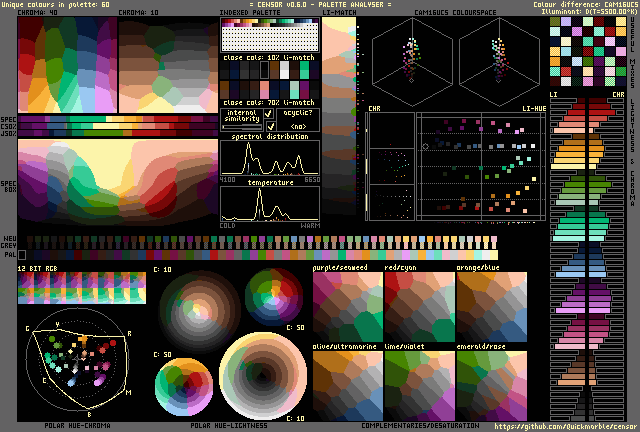Click the B vertex label on hue-chroma polygon
This screenshot has height=432, width=640.
[89, 414]
